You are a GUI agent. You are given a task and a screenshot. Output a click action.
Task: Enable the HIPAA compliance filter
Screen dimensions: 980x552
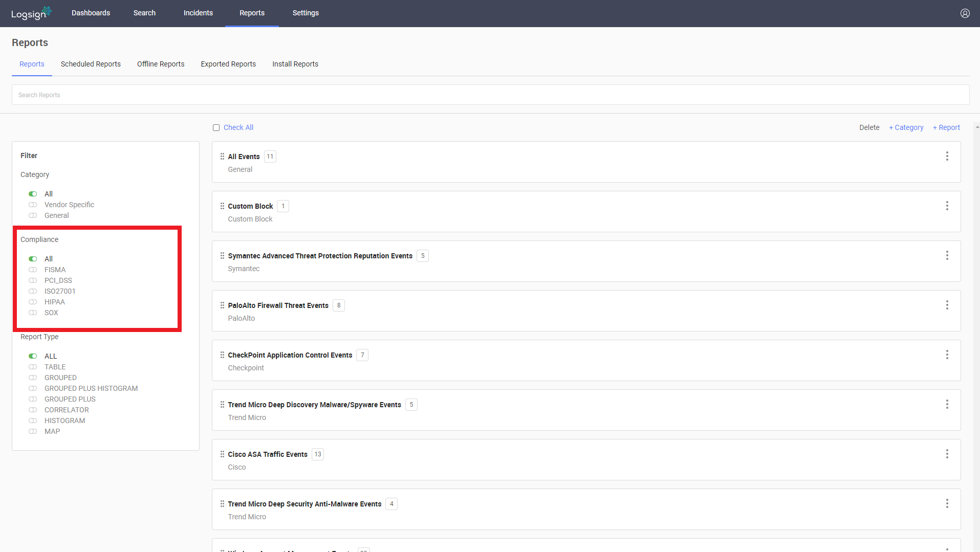pos(33,302)
